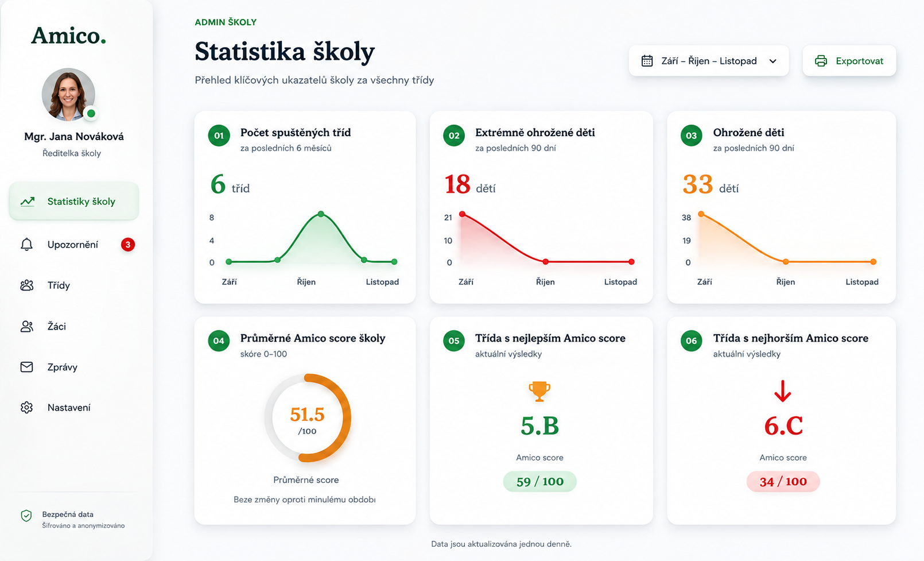924x561 pixels.
Task: Click the "33 dětí" value
Action: coord(711,185)
